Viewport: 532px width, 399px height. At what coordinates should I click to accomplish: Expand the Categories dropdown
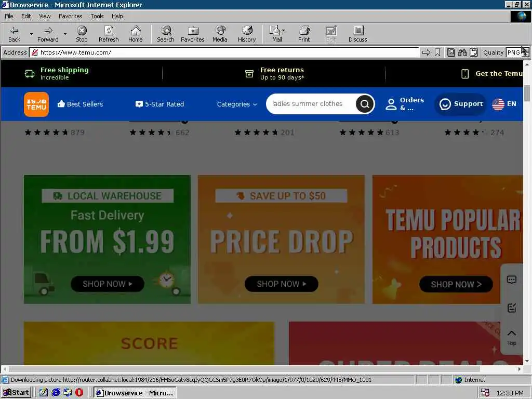tap(237, 104)
